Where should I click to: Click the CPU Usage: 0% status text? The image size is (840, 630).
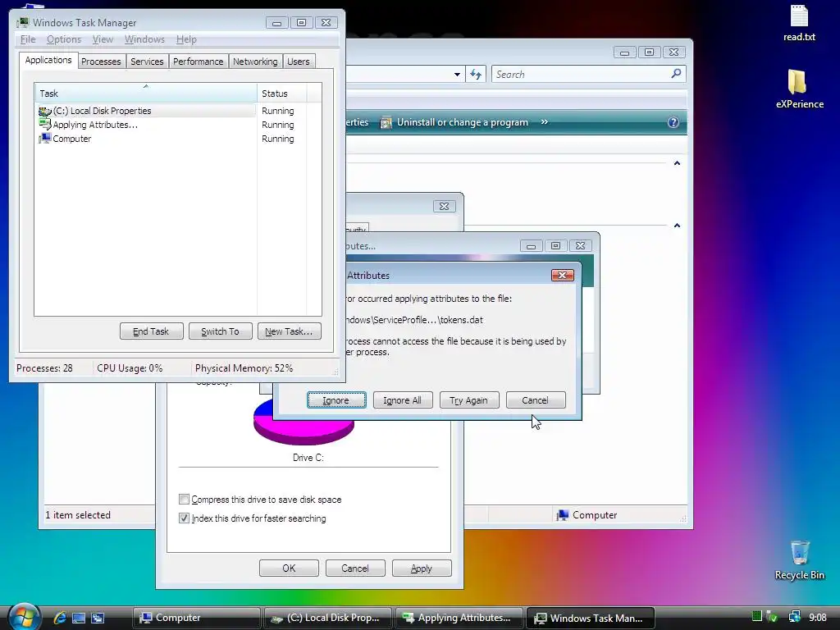130,368
